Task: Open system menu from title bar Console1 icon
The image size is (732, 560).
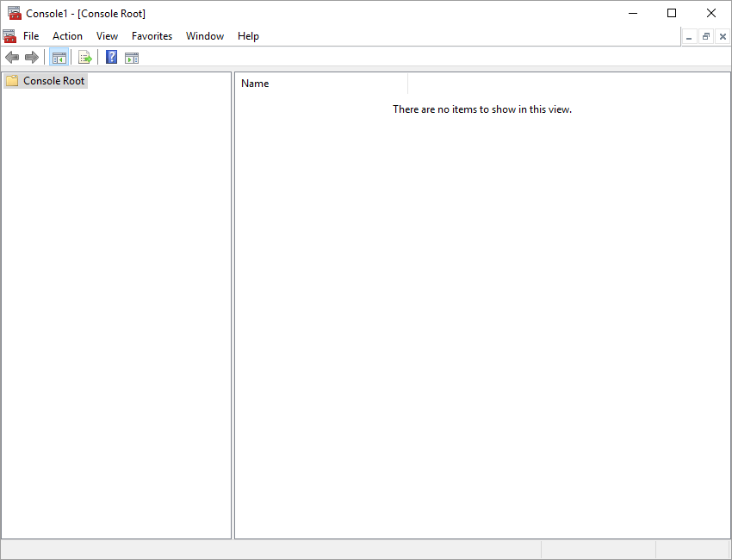Action: [x=14, y=13]
